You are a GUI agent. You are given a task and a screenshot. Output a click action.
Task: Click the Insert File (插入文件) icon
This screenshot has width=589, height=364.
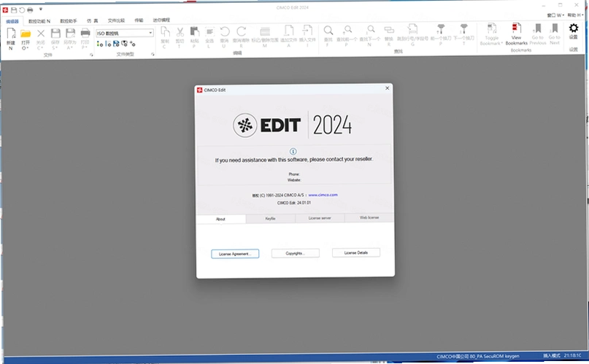pos(307,31)
